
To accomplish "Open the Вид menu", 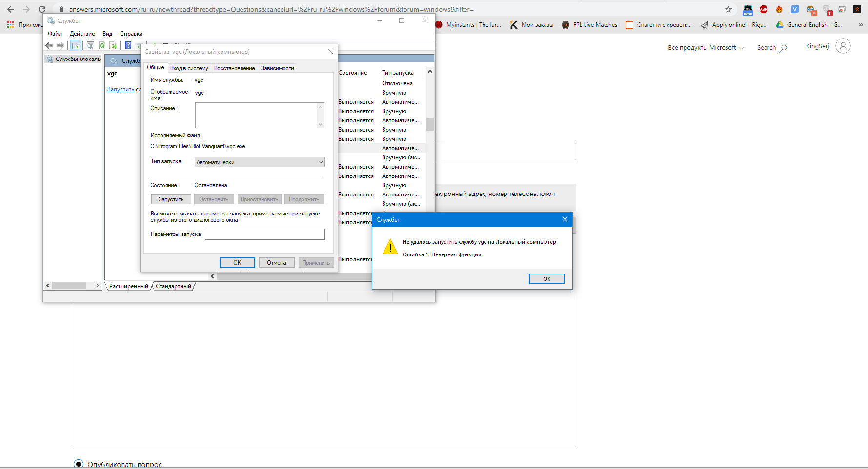I will pyautogui.click(x=107, y=34).
